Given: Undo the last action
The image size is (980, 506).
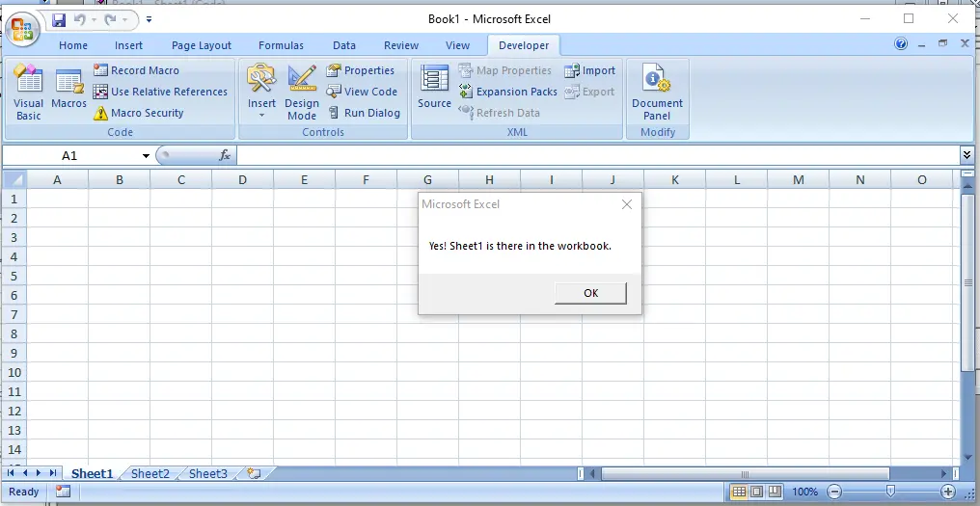Looking at the screenshot, I should [79, 20].
